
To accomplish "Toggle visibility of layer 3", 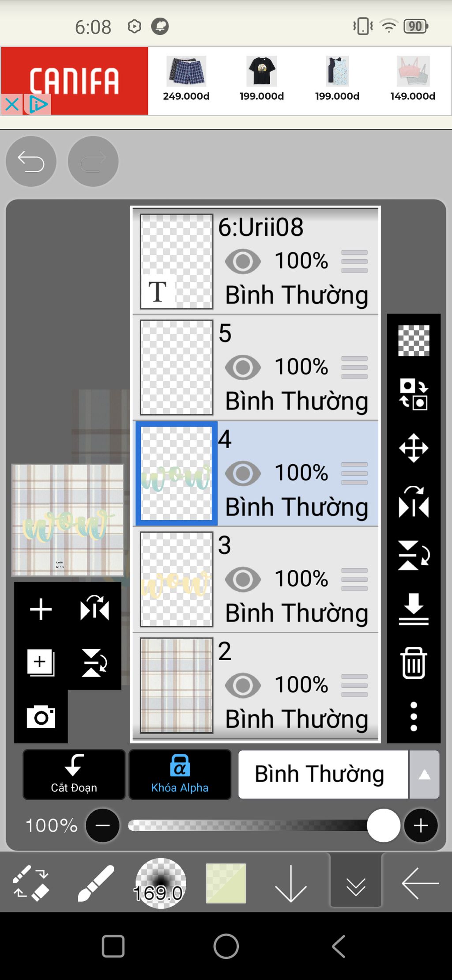I will coord(243,579).
